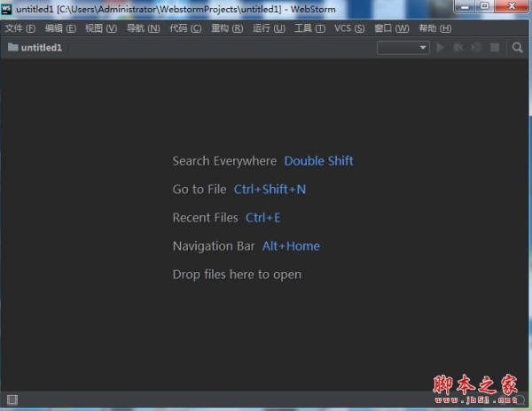Click the Navigation Bar label
The height and width of the screenshot is (411, 532).
click(x=214, y=246)
